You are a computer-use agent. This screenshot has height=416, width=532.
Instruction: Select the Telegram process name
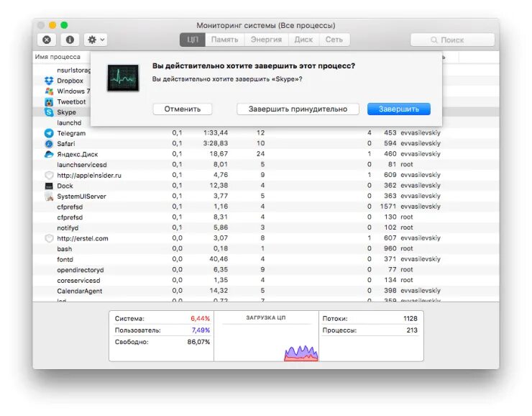pos(71,133)
